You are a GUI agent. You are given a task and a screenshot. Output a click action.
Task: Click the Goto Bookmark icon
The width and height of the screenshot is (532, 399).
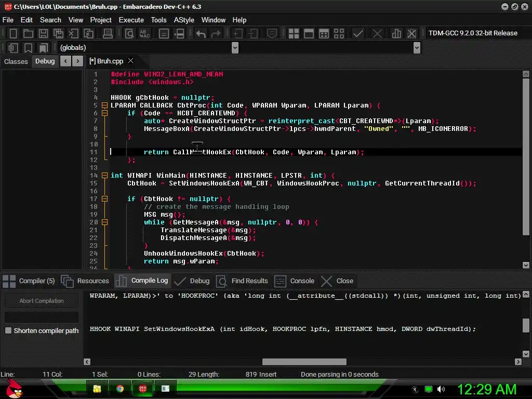43,48
